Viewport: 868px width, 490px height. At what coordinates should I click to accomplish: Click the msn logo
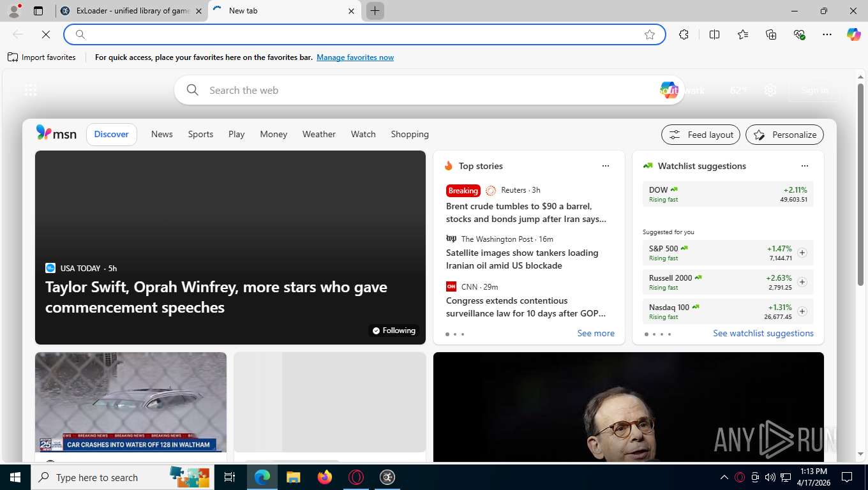tap(56, 133)
